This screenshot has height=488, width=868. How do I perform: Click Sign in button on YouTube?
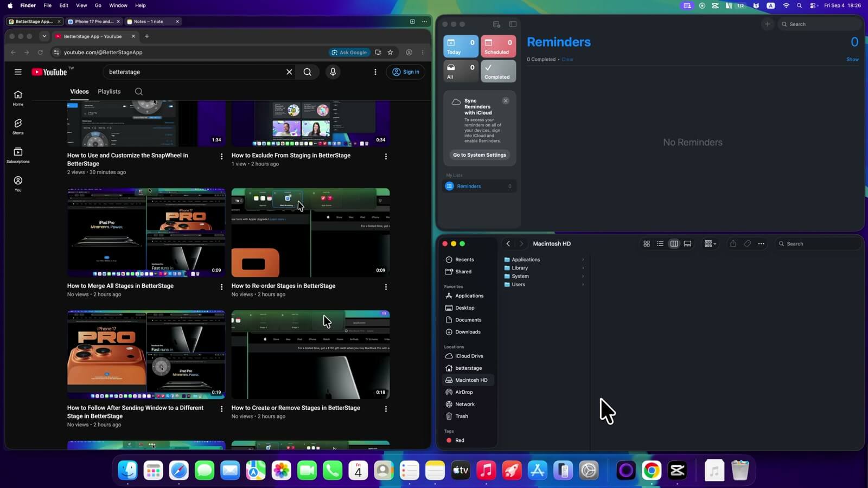[x=406, y=72]
